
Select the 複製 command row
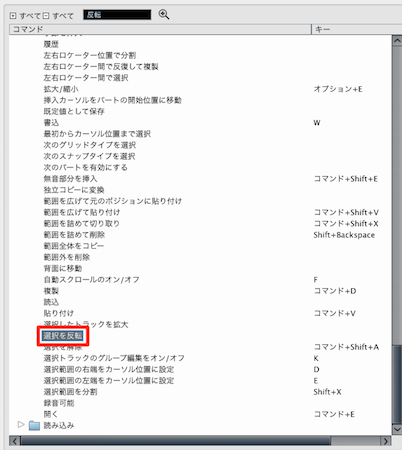pyautogui.click(x=51, y=291)
